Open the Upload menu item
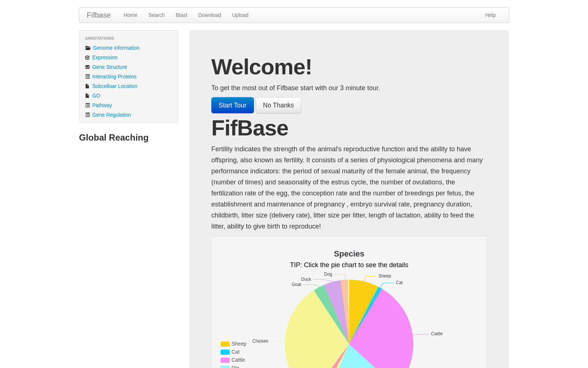Viewport: 588px width, 368px height. coord(240,15)
